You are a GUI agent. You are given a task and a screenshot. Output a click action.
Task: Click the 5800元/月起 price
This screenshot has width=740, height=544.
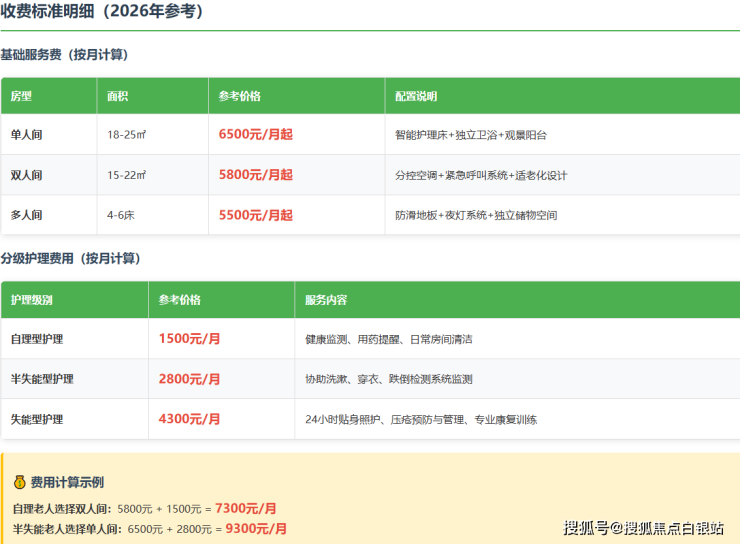click(x=256, y=175)
